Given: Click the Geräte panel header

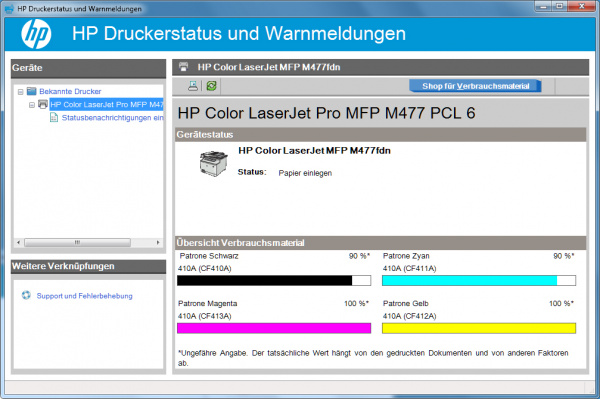Looking at the screenshot, I should [88, 68].
